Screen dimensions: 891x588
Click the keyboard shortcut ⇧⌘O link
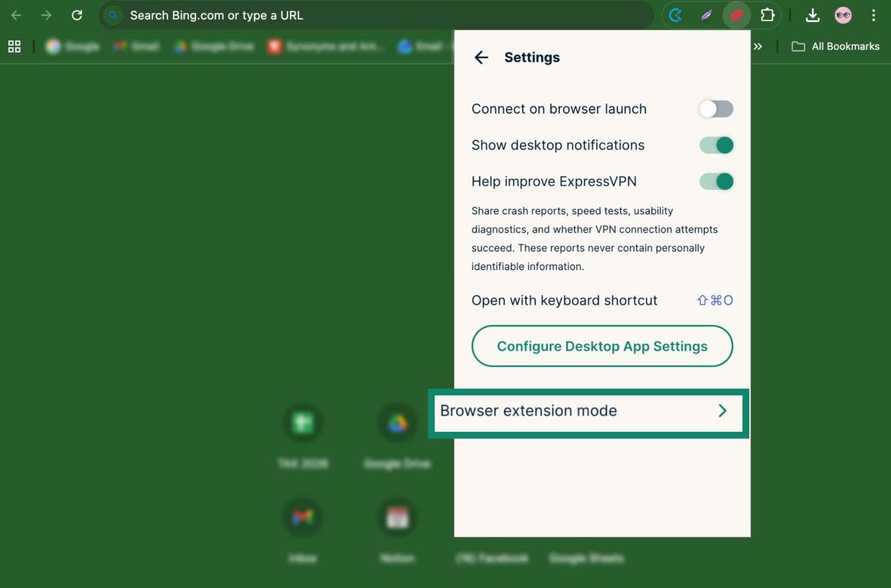[x=715, y=300]
